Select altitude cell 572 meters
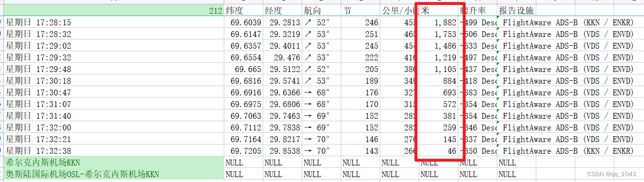This screenshot has width=644, height=182. [x=439, y=104]
